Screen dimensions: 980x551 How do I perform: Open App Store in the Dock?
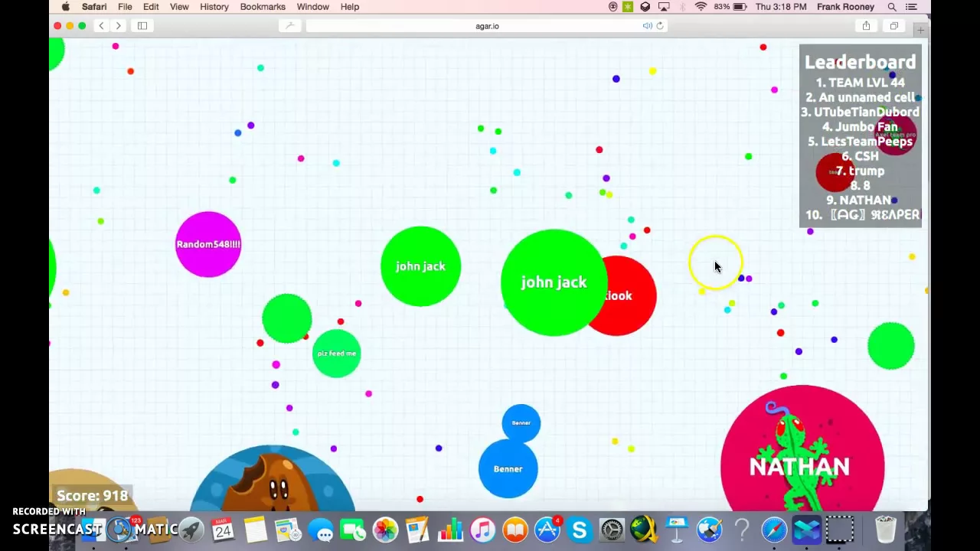[547, 530]
